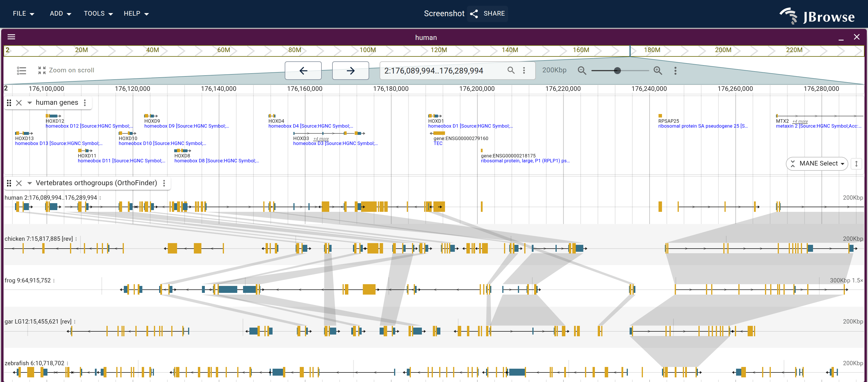Close the human view panel
The height and width of the screenshot is (382, 868).
click(x=856, y=37)
